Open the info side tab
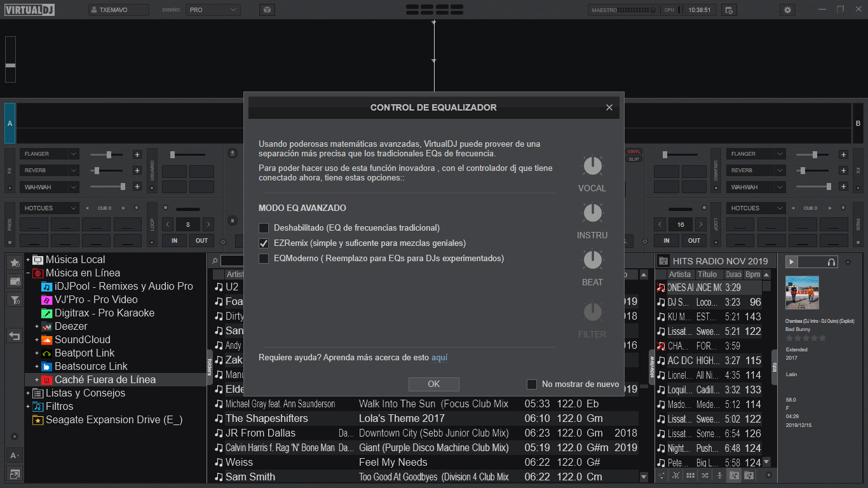 (774, 367)
